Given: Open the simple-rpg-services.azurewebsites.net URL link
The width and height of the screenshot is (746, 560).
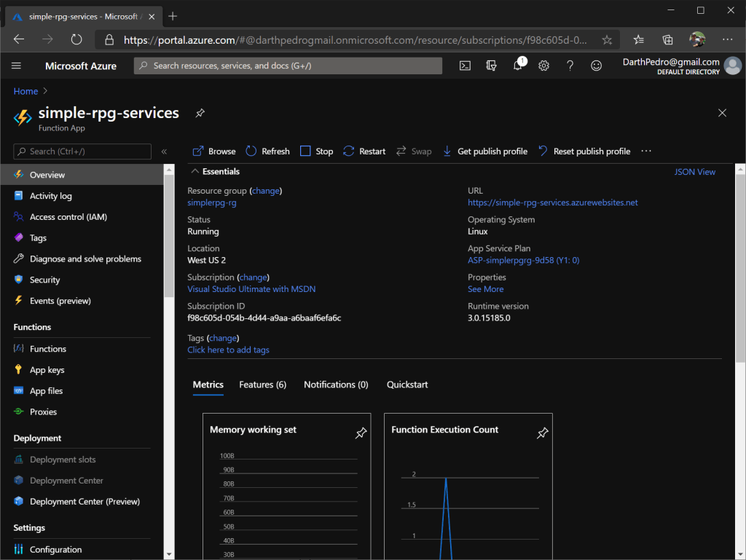Looking at the screenshot, I should tap(552, 202).
